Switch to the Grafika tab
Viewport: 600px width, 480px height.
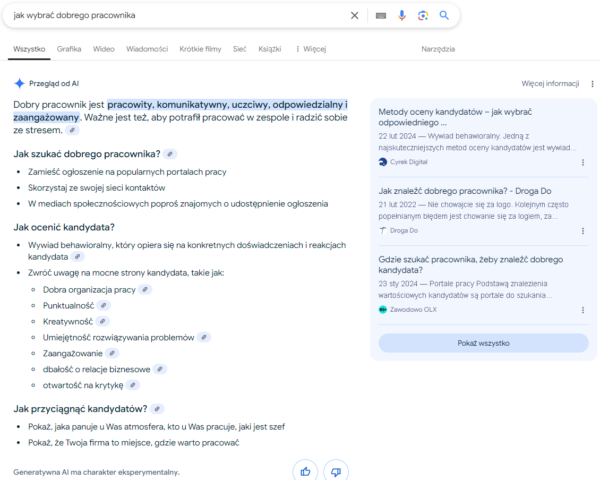pos(69,49)
